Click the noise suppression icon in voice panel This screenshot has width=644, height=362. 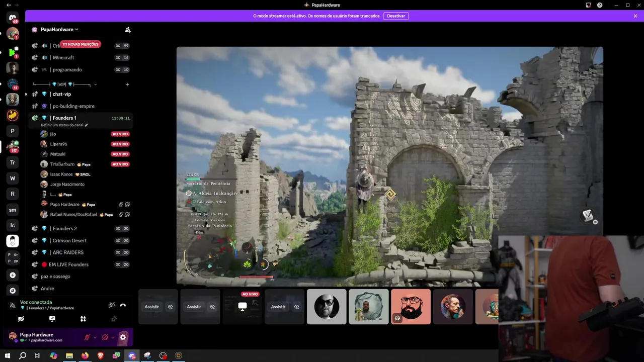pos(112,305)
